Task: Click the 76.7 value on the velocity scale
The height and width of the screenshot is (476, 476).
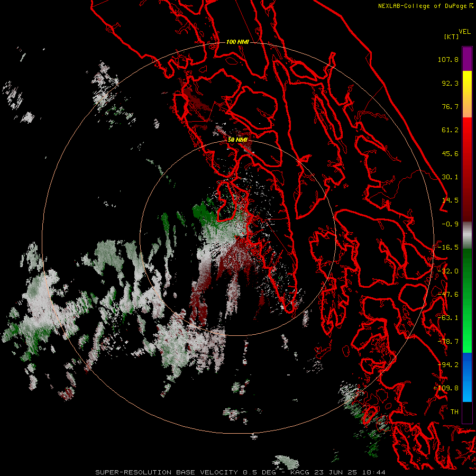Action: tap(450, 106)
